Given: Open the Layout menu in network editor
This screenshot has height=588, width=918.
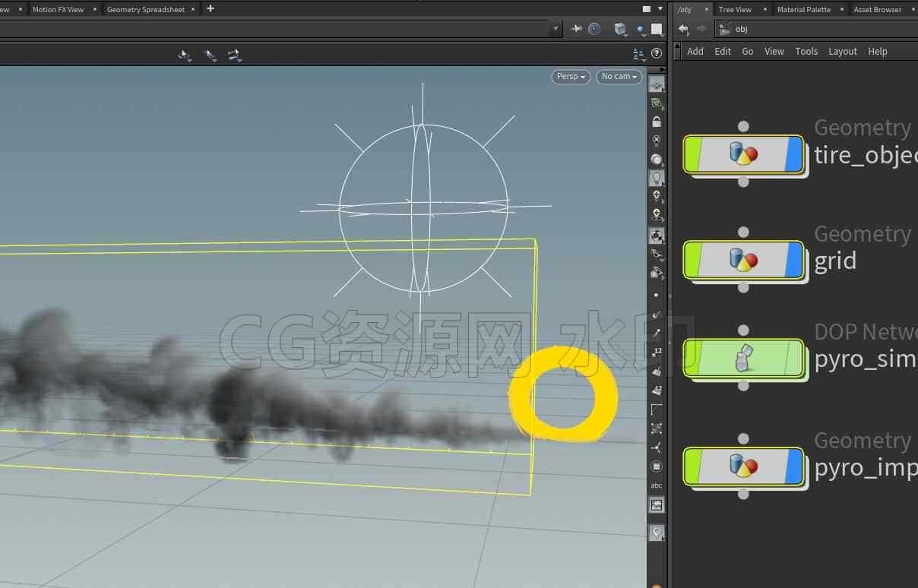Looking at the screenshot, I should (x=843, y=52).
